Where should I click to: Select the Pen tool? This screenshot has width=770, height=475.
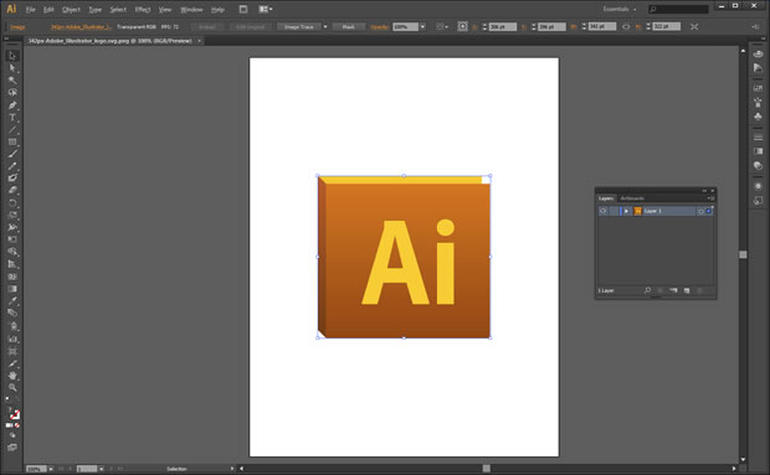click(13, 104)
